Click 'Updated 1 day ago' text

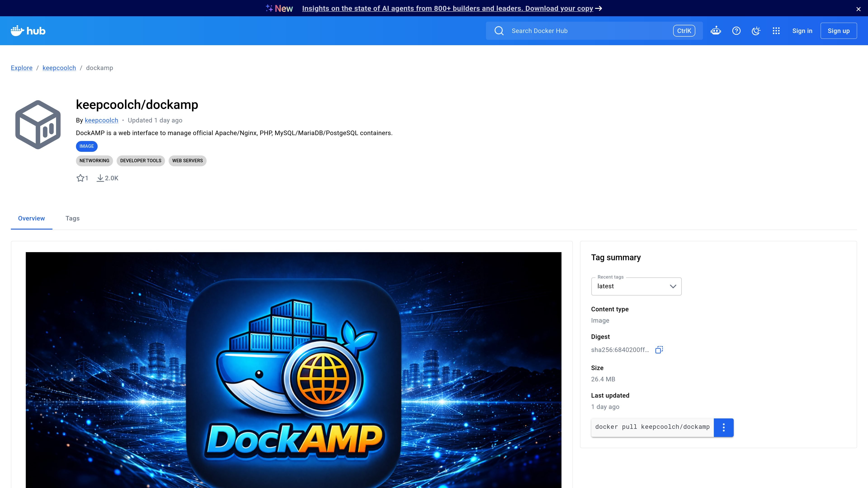pyautogui.click(x=155, y=120)
